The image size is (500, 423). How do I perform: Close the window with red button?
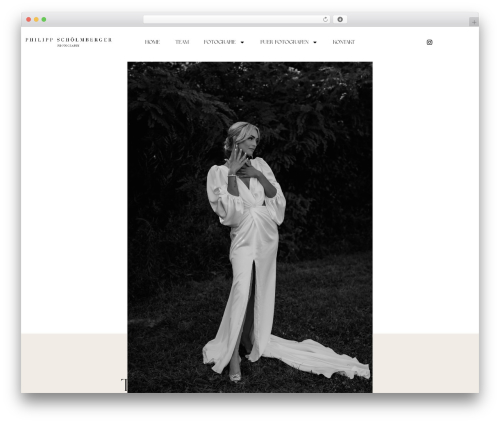tap(29, 20)
